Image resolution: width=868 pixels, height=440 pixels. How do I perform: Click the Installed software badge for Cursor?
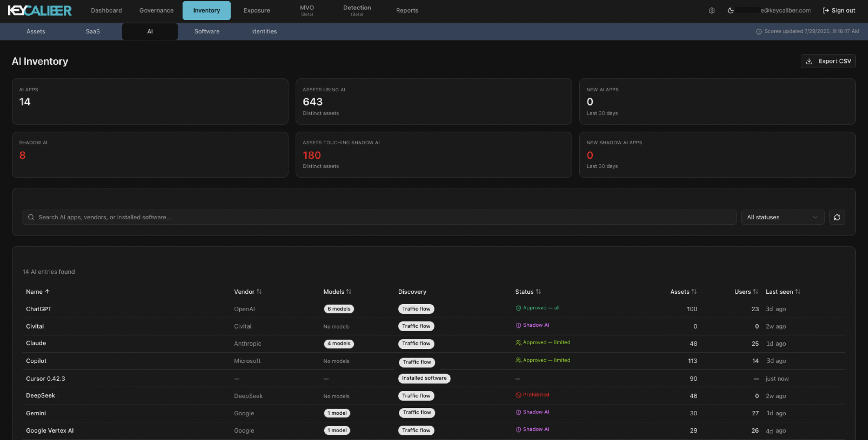click(x=424, y=378)
